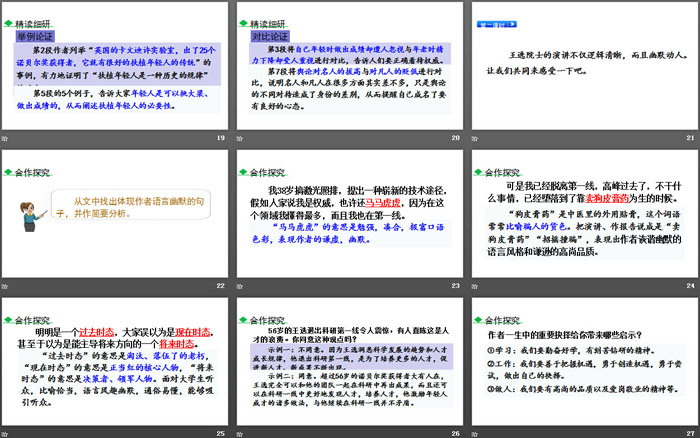Click the slide number label 20
Image resolution: width=700 pixels, height=438 pixels.
point(455,138)
